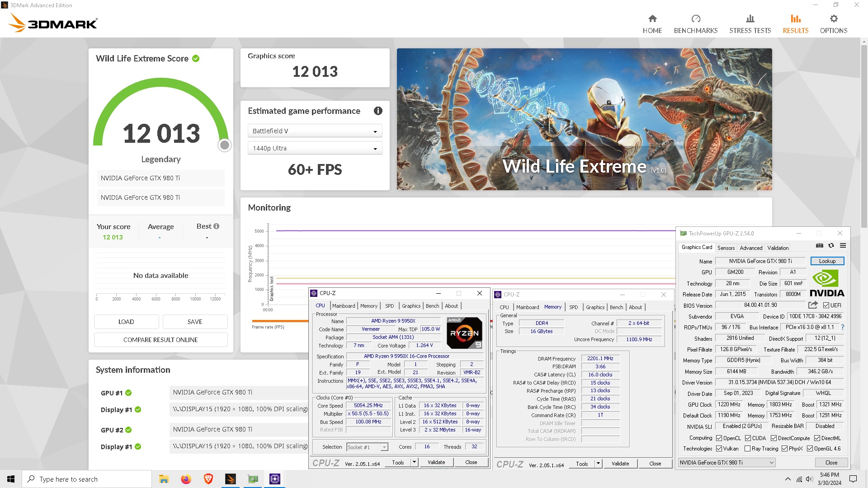Show hidden system tray icons
Screen dimensions: 868x488
pos(788,479)
